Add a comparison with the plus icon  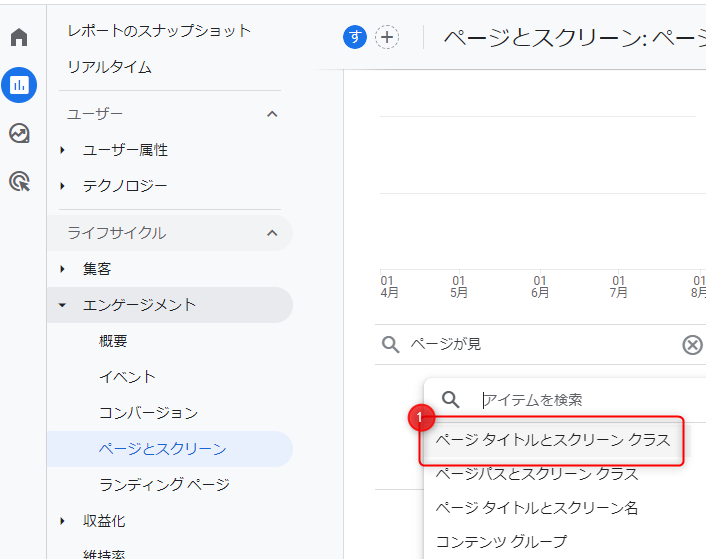pos(387,37)
